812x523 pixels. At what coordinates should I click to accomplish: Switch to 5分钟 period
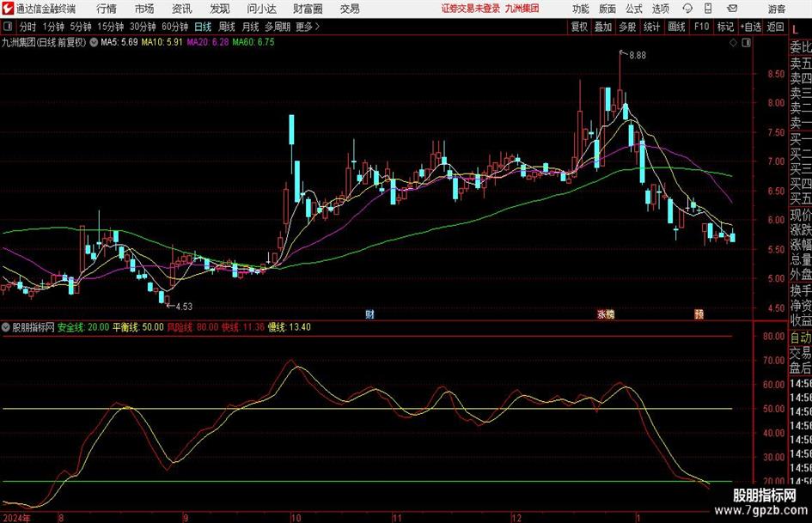tap(81, 27)
